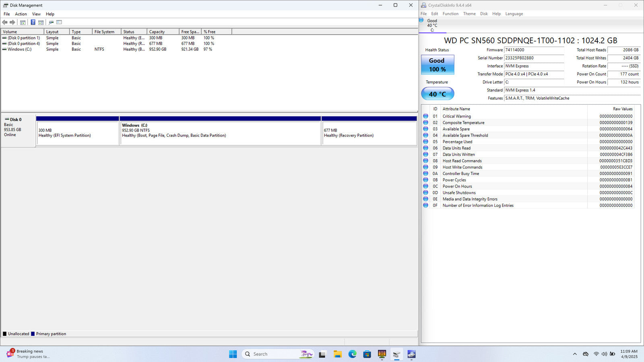Image resolution: width=644 pixels, height=362 pixels.
Task: Click the Serial Number field
Action: (x=534, y=58)
